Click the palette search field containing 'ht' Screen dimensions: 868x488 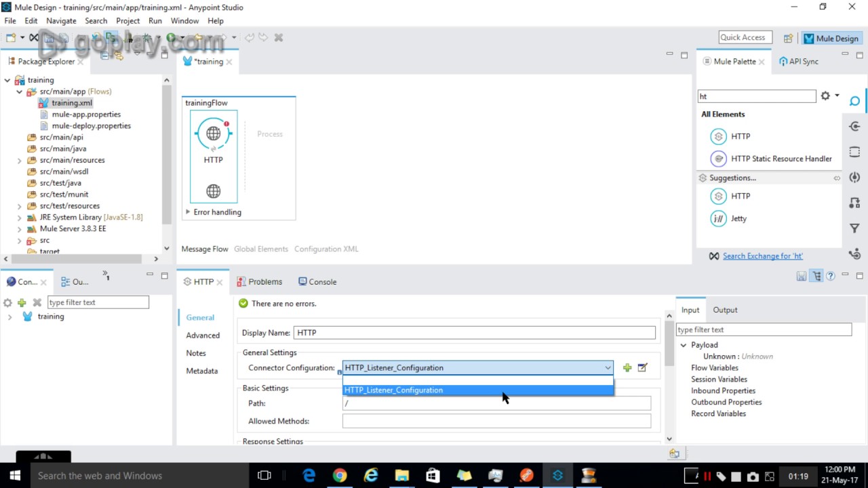tap(757, 96)
